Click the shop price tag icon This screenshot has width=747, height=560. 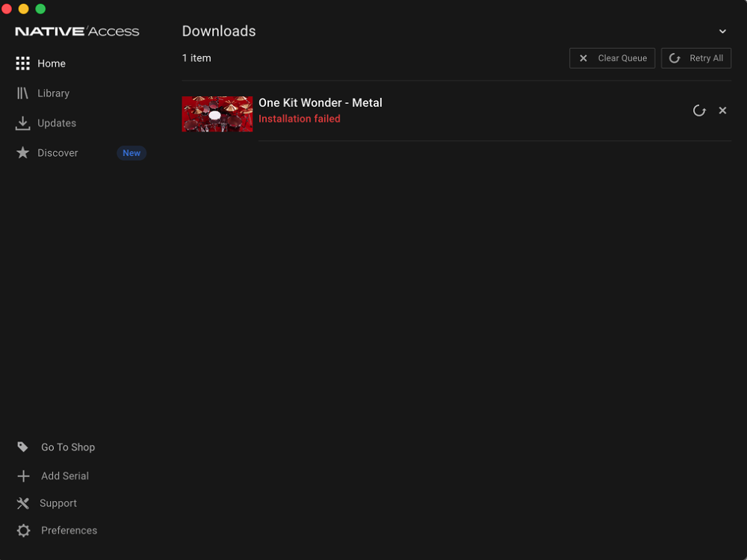point(22,447)
